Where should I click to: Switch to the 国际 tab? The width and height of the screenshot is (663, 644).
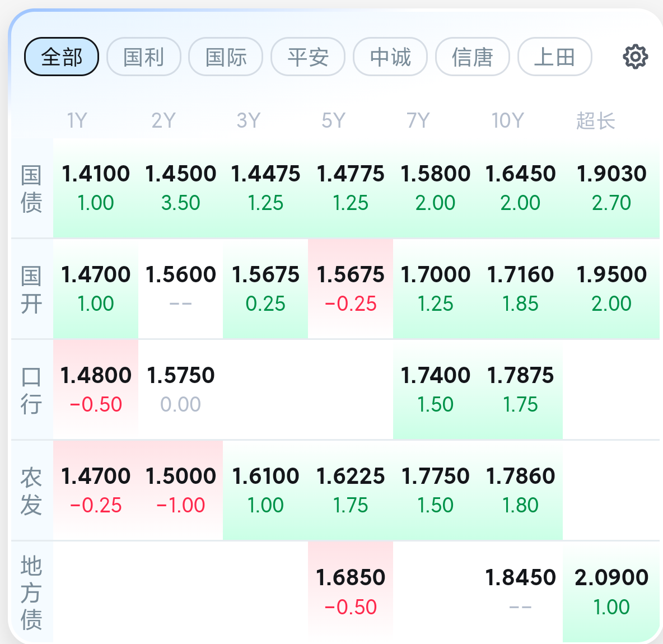point(226,57)
